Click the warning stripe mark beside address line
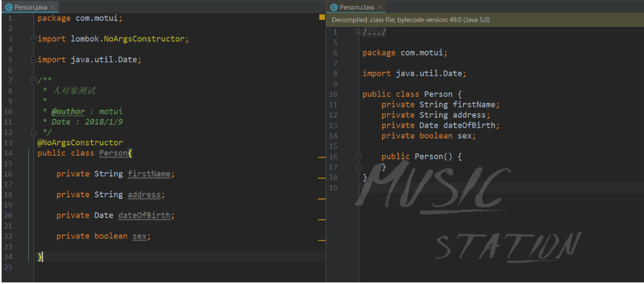 321,198
